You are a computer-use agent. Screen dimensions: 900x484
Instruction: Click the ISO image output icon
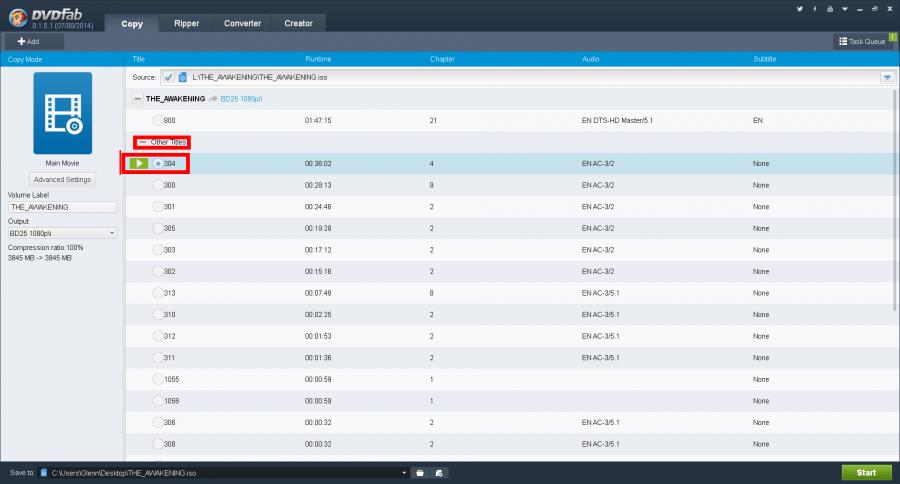[x=439, y=472]
